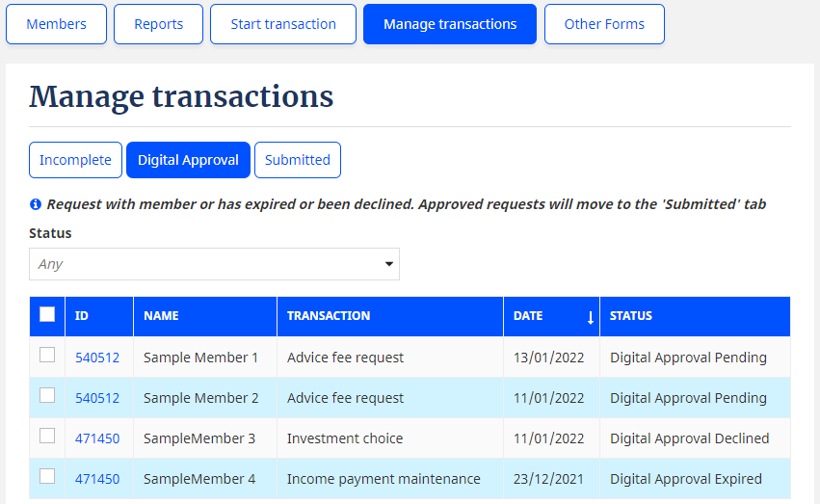Open the Status filter dropdown
The height and width of the screenshot is (504, 820).
click(x=214, y=264)
